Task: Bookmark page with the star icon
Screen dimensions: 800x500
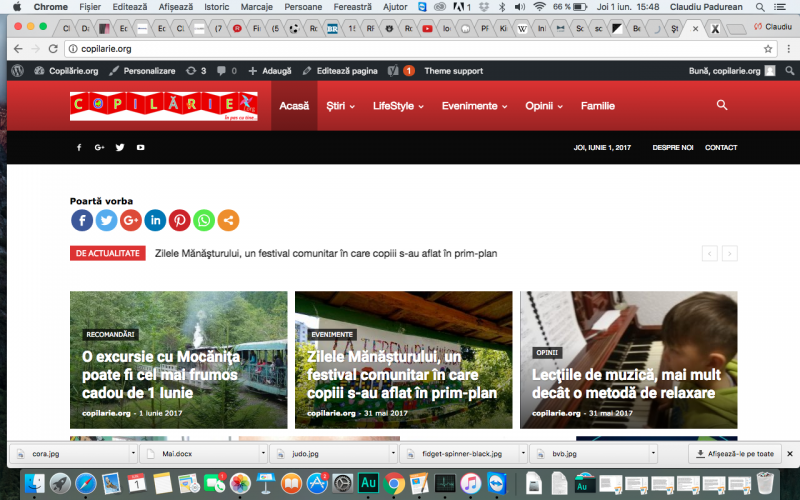Action: coord(768,48)
